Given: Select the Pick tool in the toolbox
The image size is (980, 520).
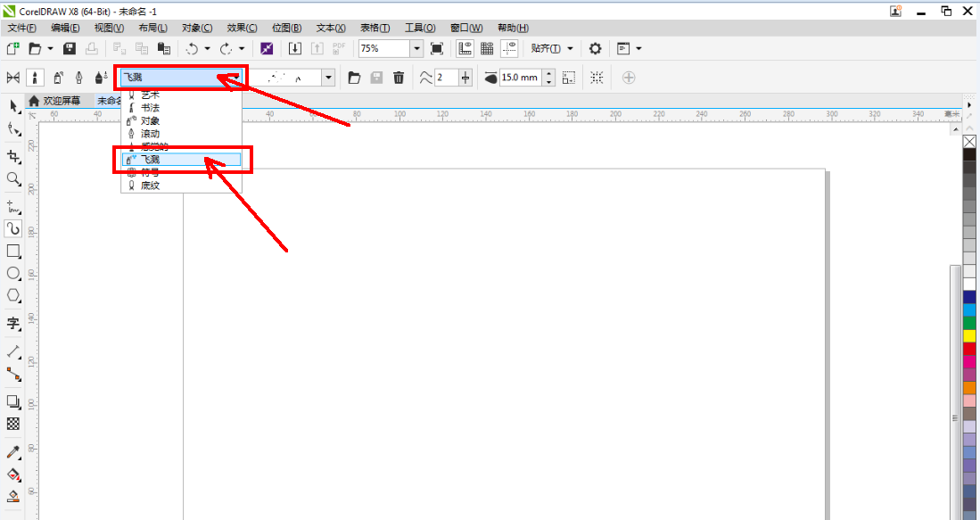Looking at the screenshot, I should (x=13, y=106).
